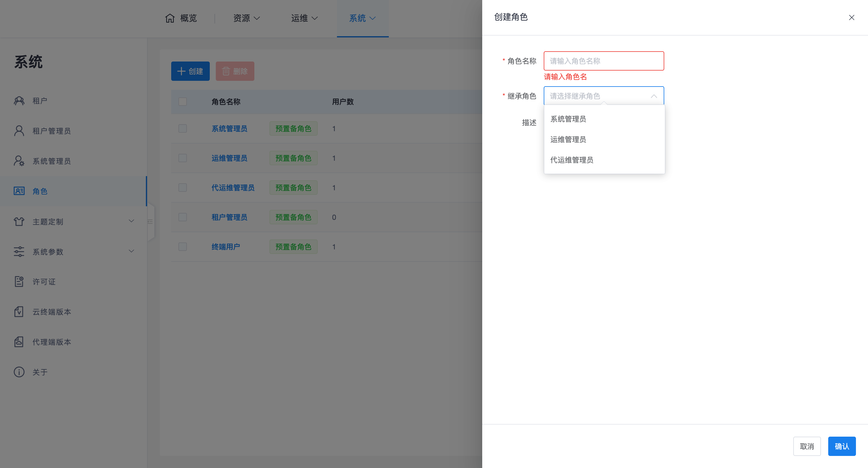Check the 代运维管理员 row checkbox

tap(183, 188)
